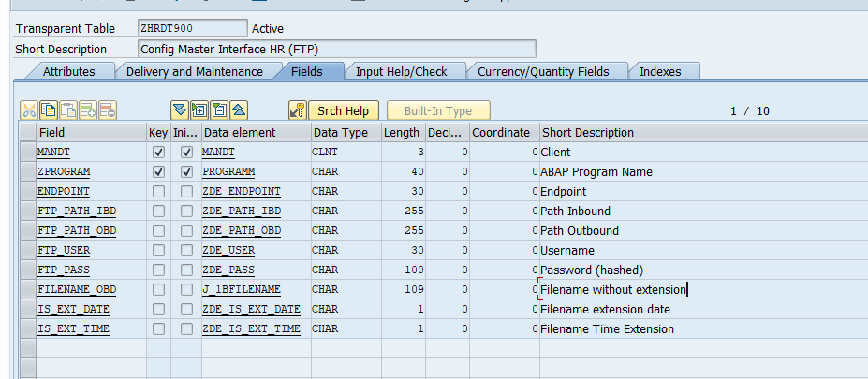This screenshot has width=868, height=379.
Task: Toggle the Key checkbox for MANDT
Action: [x=158, y=152]
